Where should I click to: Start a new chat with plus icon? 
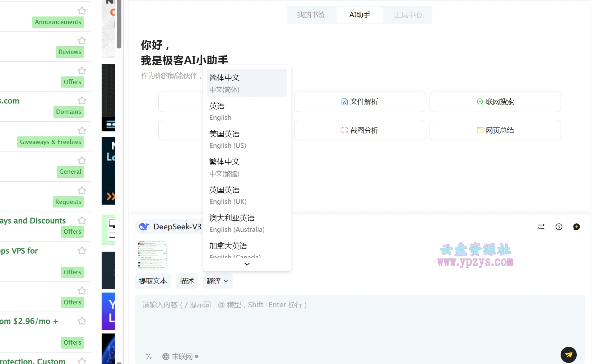[576, 227]
